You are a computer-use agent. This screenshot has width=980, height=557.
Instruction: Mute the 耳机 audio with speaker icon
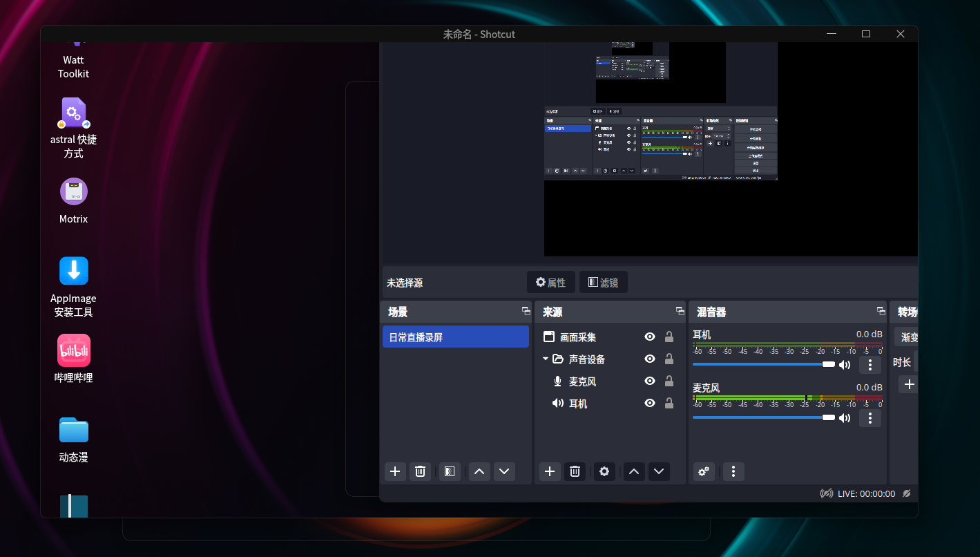tap(845, 365)
